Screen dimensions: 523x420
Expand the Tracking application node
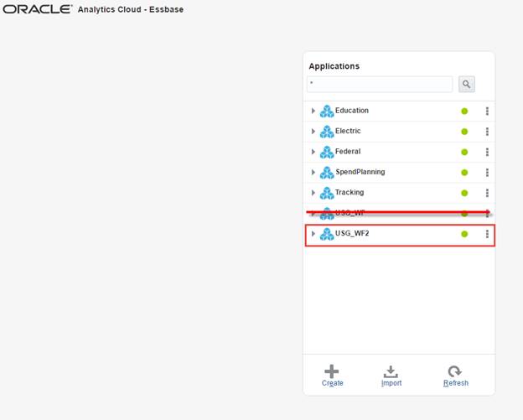click(x=313, y=193)
